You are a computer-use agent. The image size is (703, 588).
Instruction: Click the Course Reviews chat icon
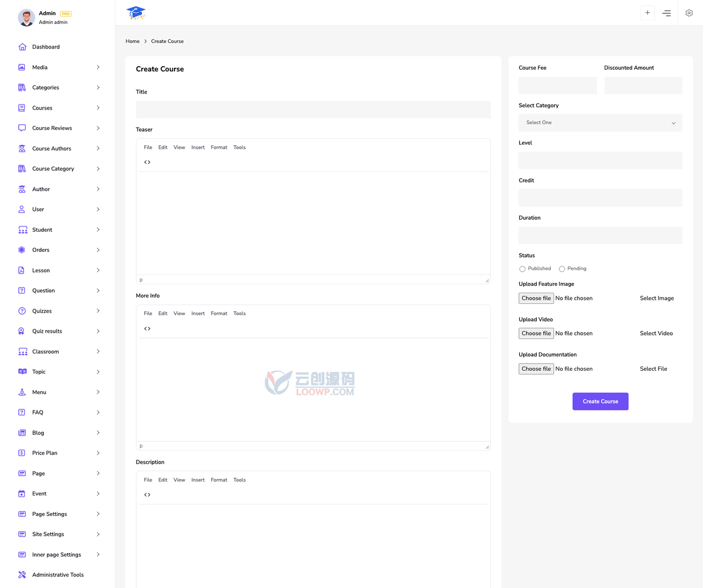point(22,128)
